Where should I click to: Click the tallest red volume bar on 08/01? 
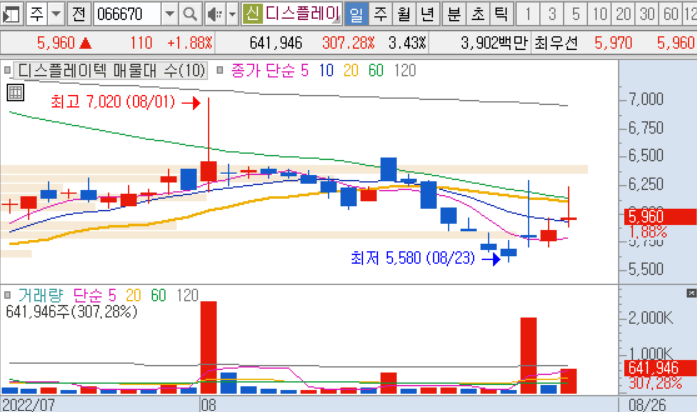click(x=208, y=348)
